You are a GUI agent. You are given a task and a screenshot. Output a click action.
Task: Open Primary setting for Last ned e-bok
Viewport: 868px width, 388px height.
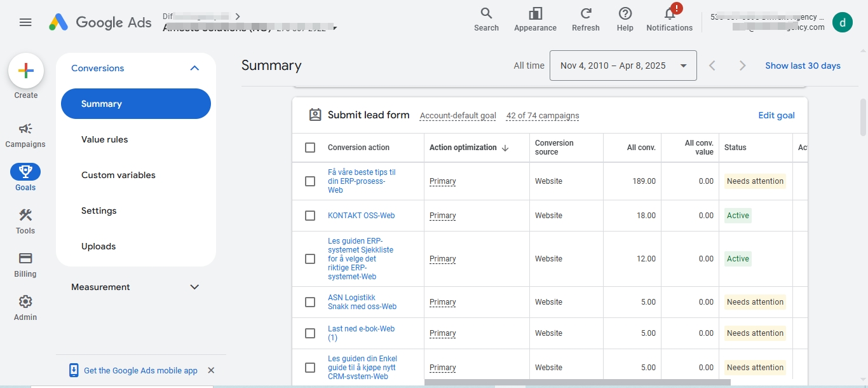443,333
